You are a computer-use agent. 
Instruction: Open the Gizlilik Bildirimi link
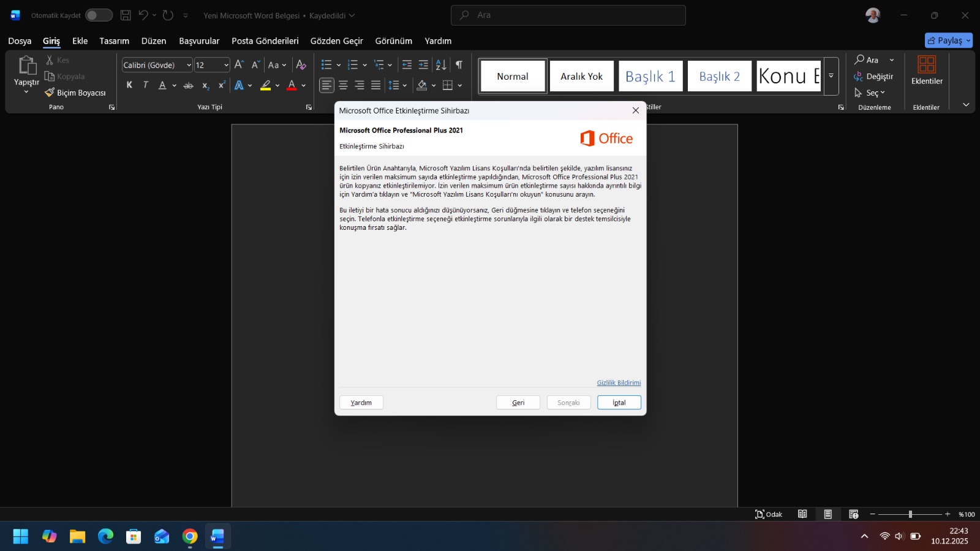(619, 382)
